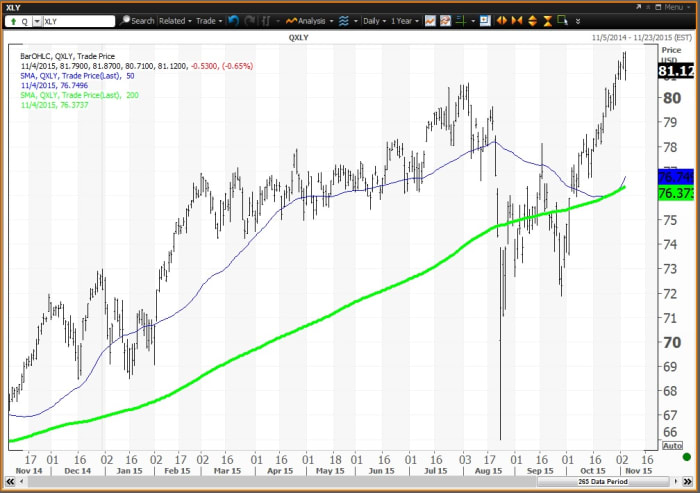Image resolution: width=700 pixels, height=493 pixels.
Task: Click the 'Nov 14' month label on time axis
Action: [29, 471]
